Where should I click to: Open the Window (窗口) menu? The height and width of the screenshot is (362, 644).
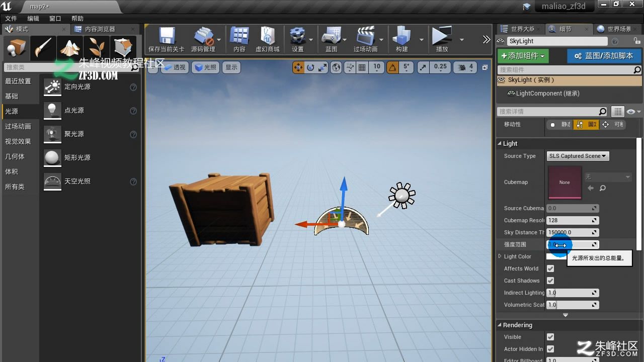(55, 19)
